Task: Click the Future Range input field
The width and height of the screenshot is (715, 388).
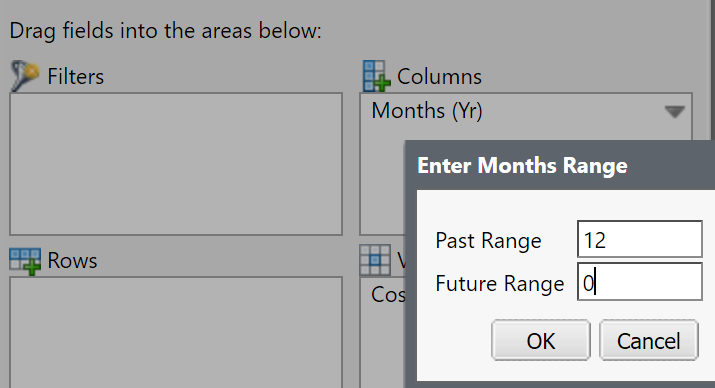Action: point(640,282)
